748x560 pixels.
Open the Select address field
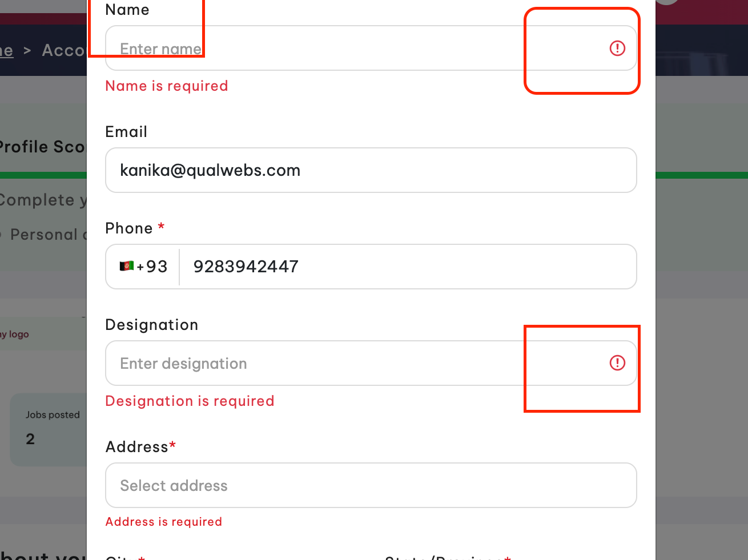[371, 485]
